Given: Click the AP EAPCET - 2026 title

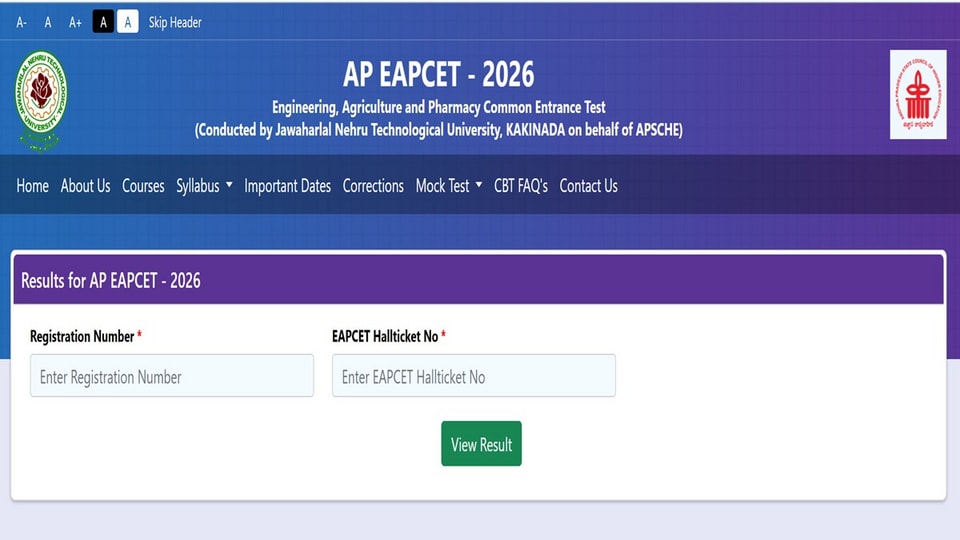Looking at the screenshot, I should [x=438, y=74].
